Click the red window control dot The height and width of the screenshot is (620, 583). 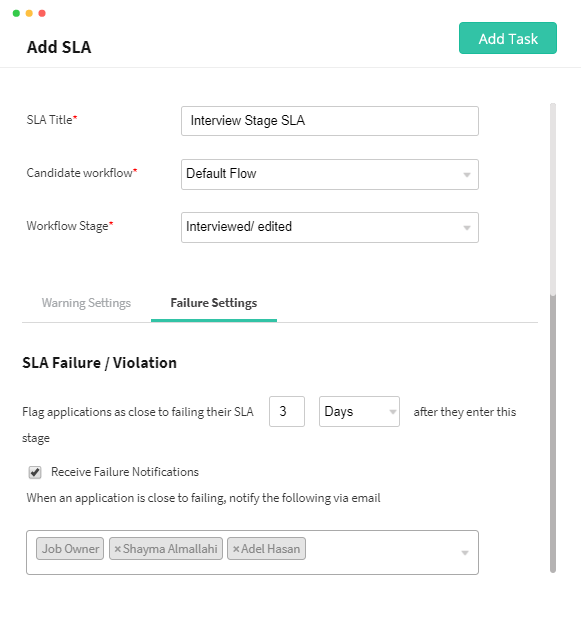pyautogui.click(x=42, y=13)
